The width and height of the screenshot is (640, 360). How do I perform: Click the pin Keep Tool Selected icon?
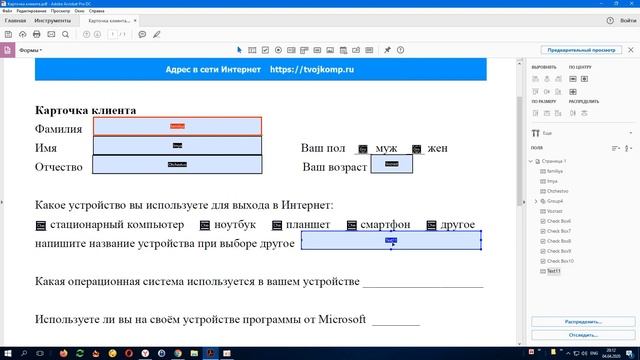pyautogui.click(x=387, y=50)
